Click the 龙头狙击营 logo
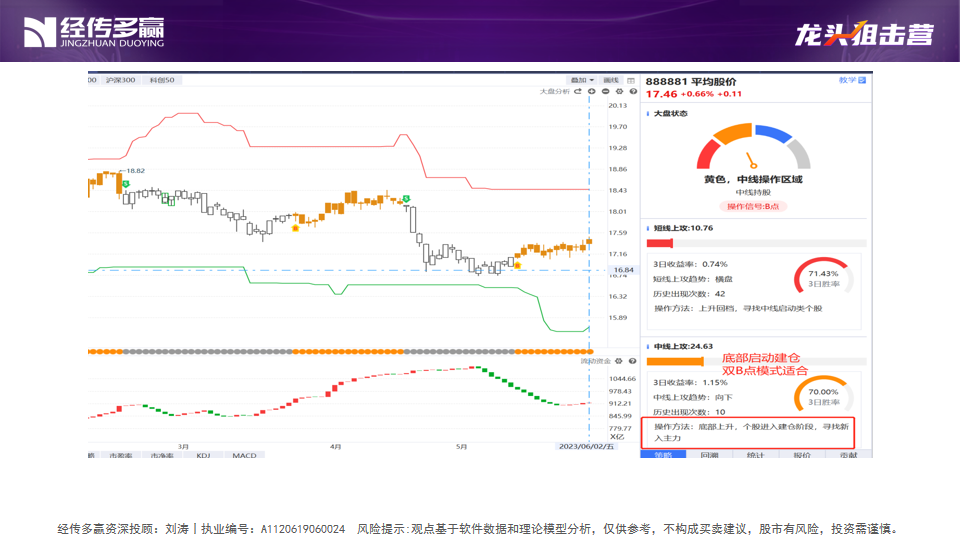 (x=864, y=34)
